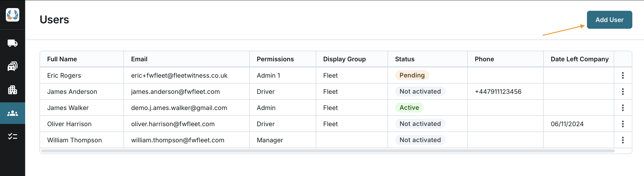Open the three-dot menu for James Walker
This screenshot has width=644, height=176.
tap(622, 108)
